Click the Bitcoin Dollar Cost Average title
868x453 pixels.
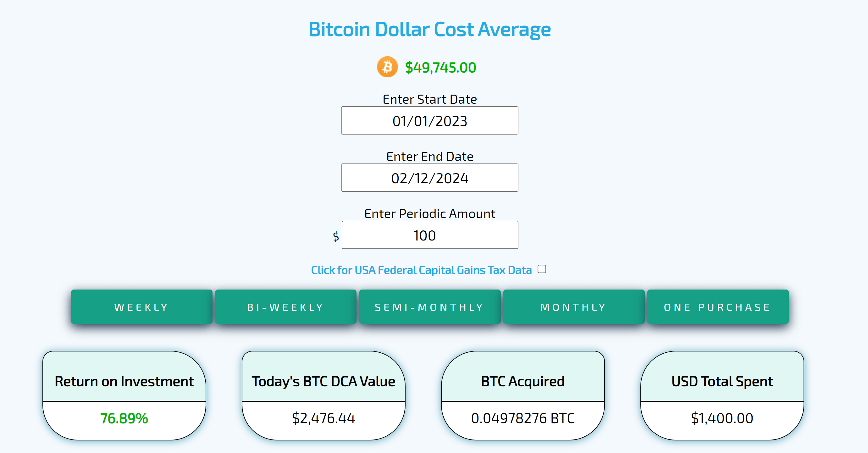[430, 29]
